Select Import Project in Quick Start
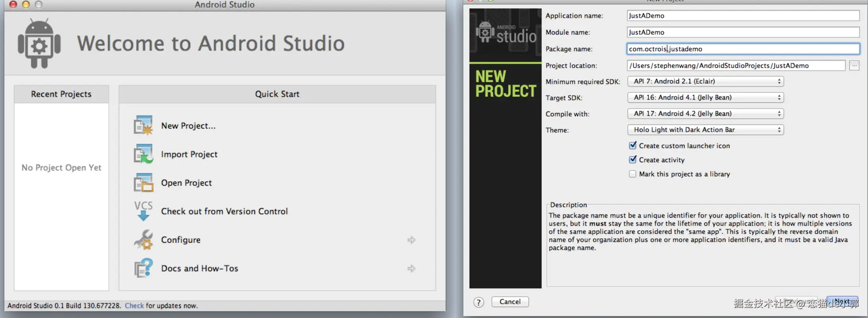Viewport: 868px width, 318px height. coord(189,154)
